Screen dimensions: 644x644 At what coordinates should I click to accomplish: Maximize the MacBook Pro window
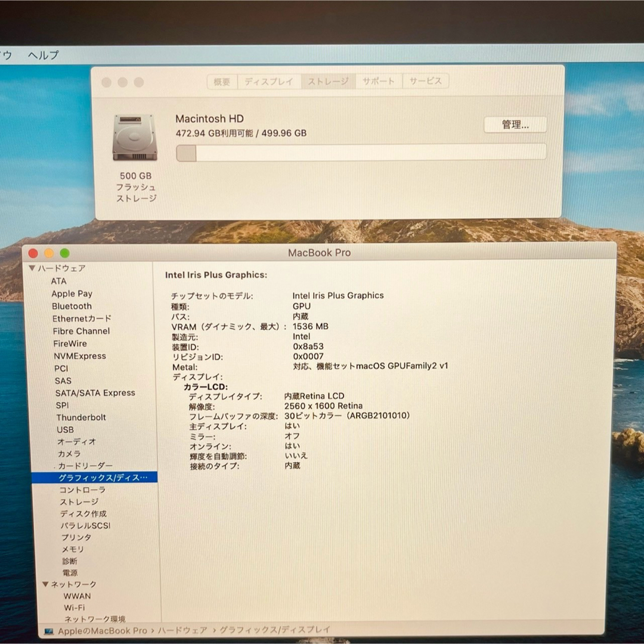click(x=64, y=253)
